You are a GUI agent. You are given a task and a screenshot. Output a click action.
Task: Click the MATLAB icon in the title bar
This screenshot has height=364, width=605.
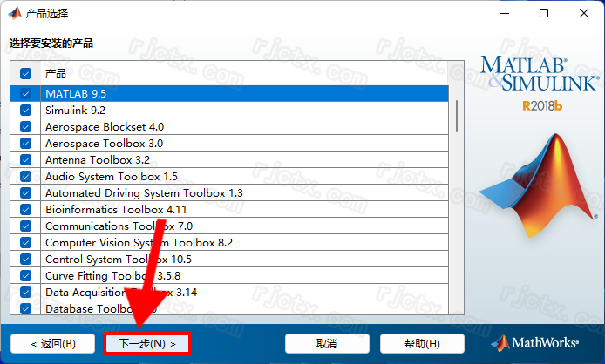point(15,13)
